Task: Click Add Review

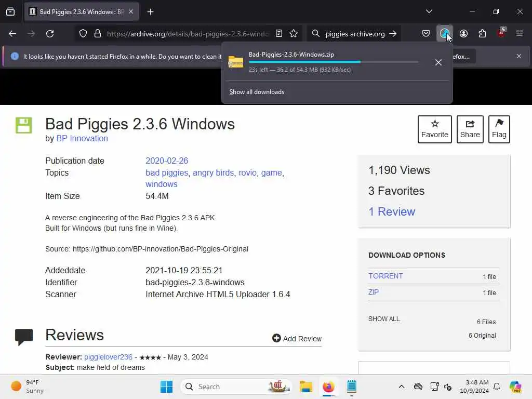Action: 297,338
